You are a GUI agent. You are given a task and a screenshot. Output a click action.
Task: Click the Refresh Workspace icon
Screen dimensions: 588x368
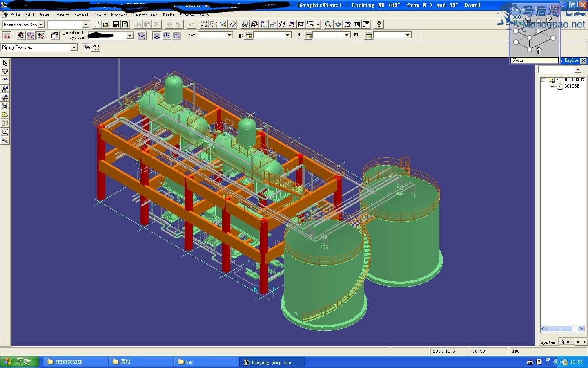(125, 25)
